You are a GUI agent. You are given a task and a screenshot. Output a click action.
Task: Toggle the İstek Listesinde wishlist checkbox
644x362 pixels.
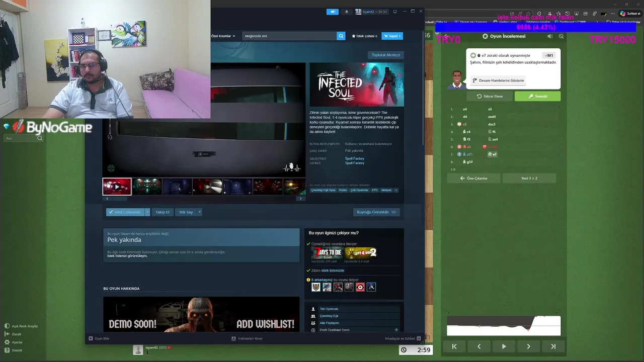pos(125,212)
